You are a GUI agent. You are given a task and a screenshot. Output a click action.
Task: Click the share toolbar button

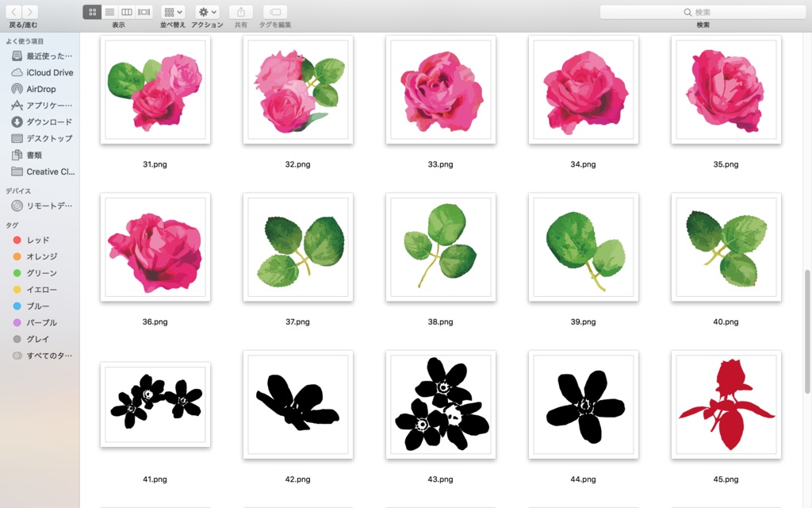pyautogui.click(x=241, y=12)
